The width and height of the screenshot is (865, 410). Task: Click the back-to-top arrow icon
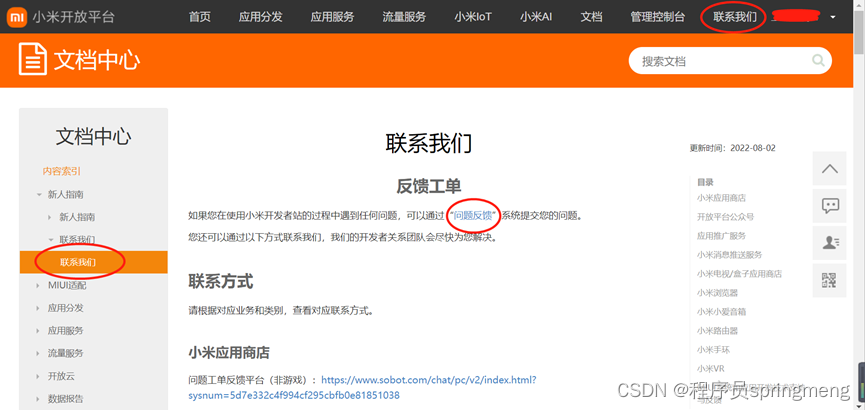829,168
